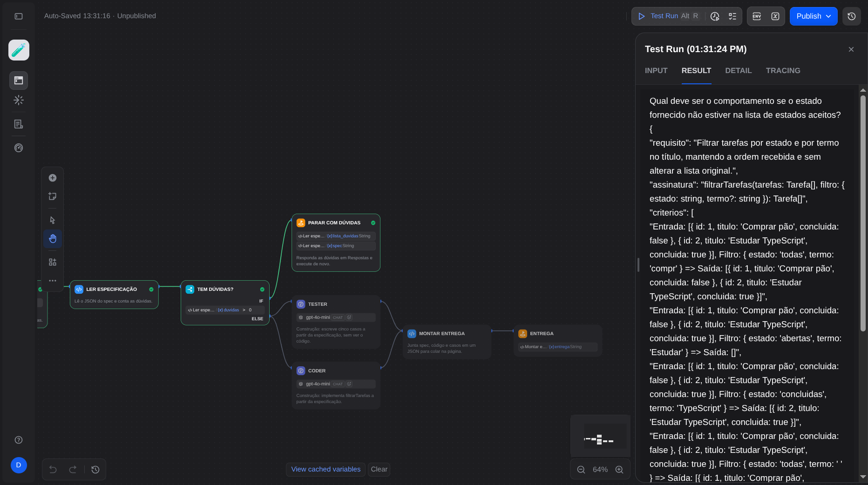Open the user avatar D

[x=19, y=465]
